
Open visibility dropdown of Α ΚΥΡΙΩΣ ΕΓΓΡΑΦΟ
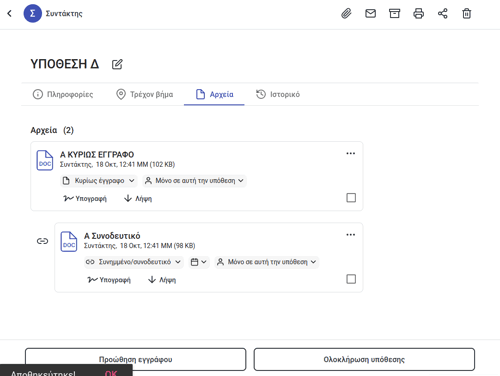pos(195,181)
